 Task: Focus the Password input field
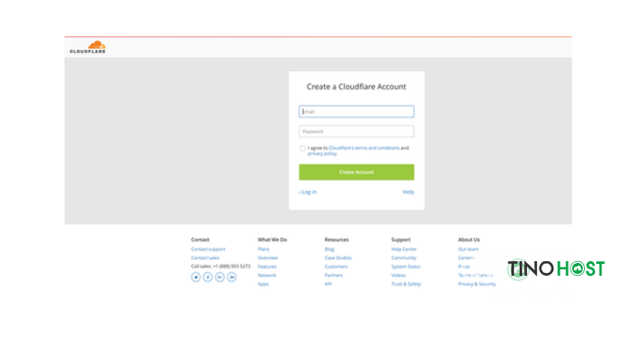(357, 131)
